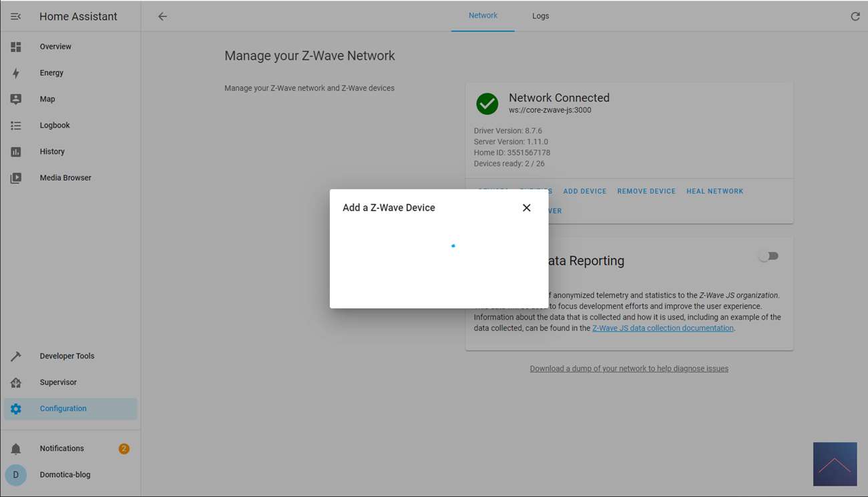Open Media Browser play icon
Image resolution: width=868 pixels, height=497 pixels.
[16, 178]
